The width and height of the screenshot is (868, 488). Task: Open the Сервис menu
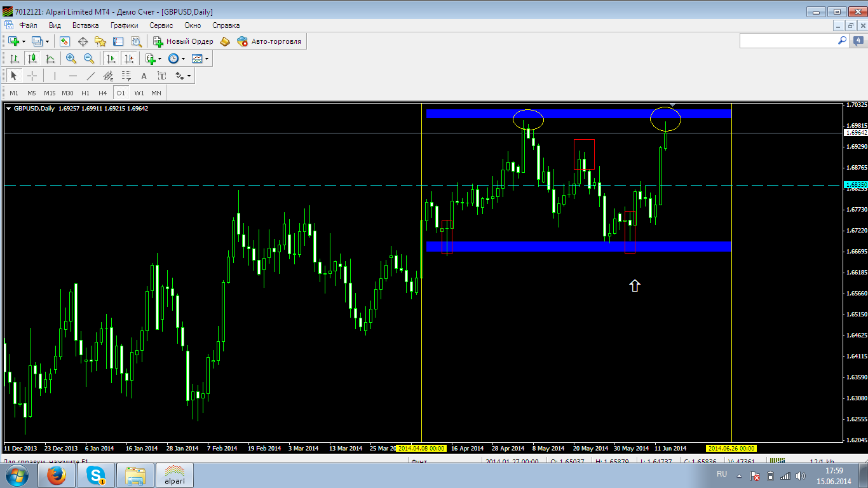click(x=161, y=25)
